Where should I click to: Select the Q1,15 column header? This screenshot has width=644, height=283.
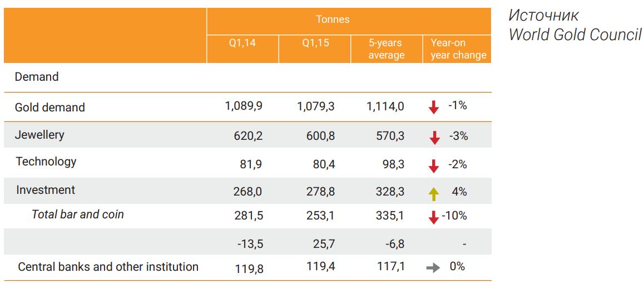pos(315,43)
